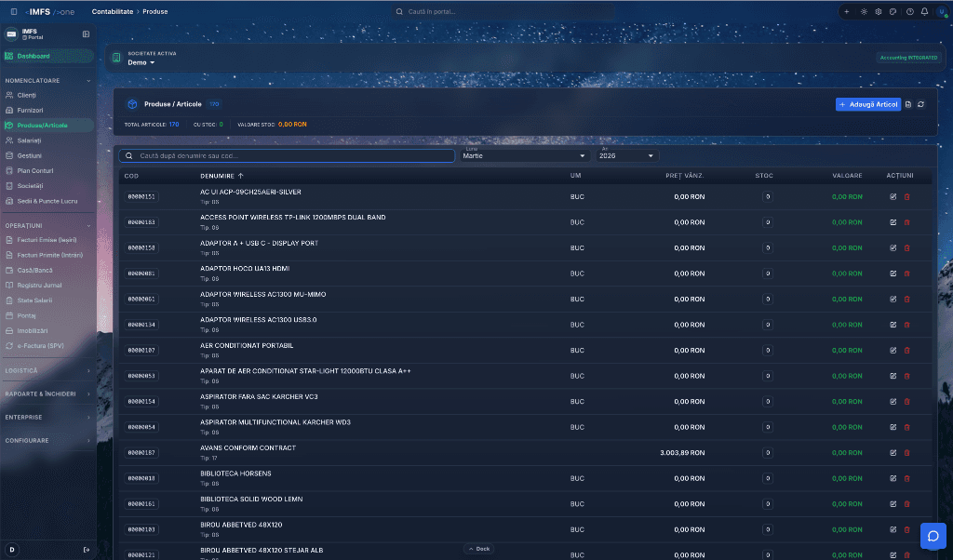
Task: Open Facturi Emise (Ieșiri)
Action: pyautogui.click(x=48, y=240)
